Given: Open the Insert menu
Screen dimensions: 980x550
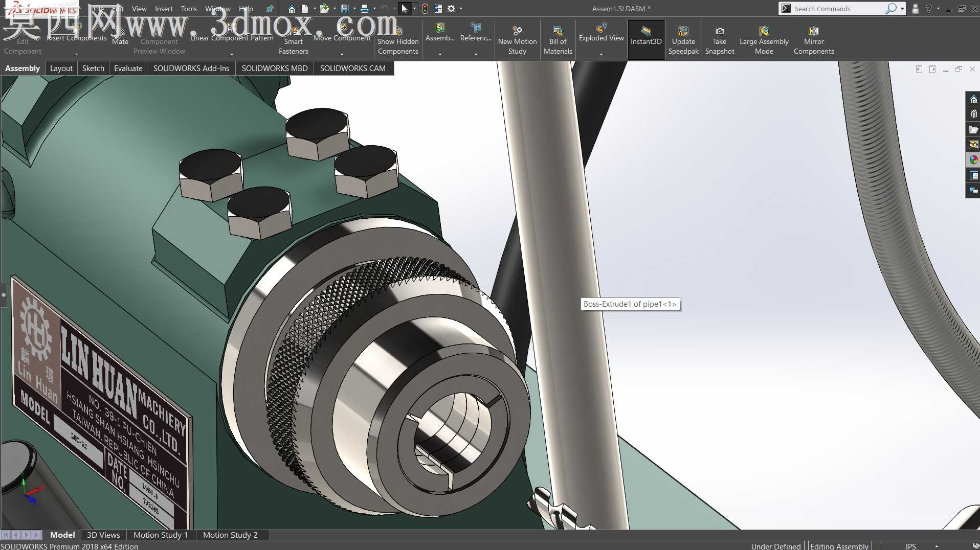Looking at the screenshot, I should tap(164, 9).
